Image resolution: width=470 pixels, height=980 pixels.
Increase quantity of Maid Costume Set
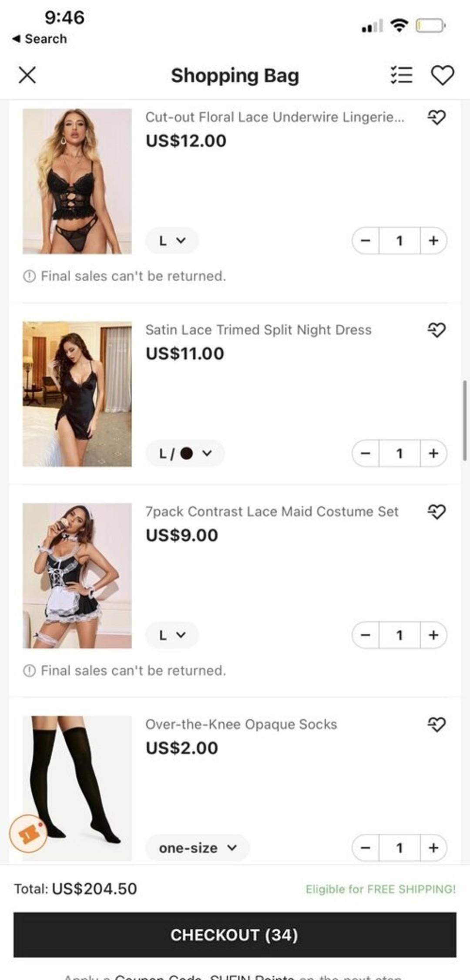[x=433, y=635]
